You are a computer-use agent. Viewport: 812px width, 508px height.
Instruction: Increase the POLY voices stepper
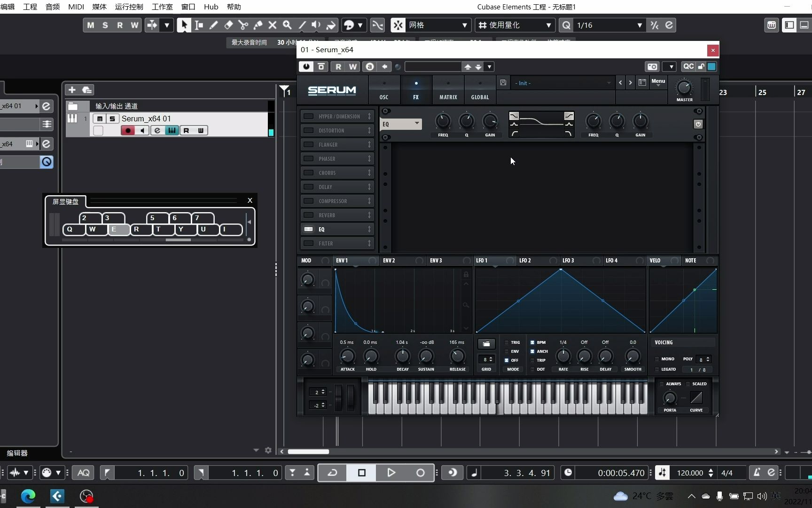pos(708,357)
